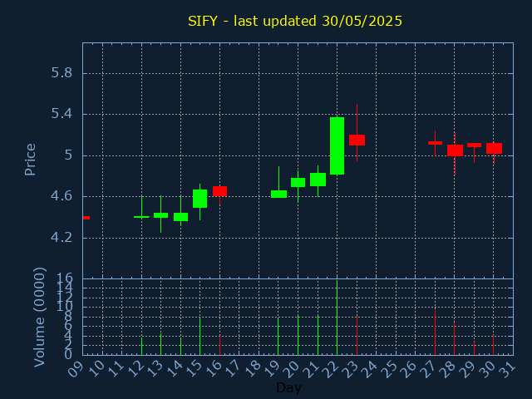
Task: Select the green candlestick on day 20
Action: [x=298, y=182]
